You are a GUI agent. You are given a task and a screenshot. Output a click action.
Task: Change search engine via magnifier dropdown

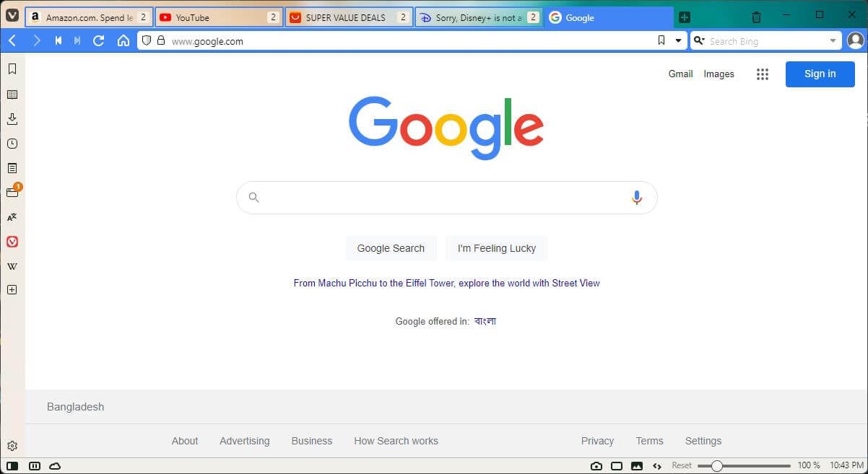699,41
